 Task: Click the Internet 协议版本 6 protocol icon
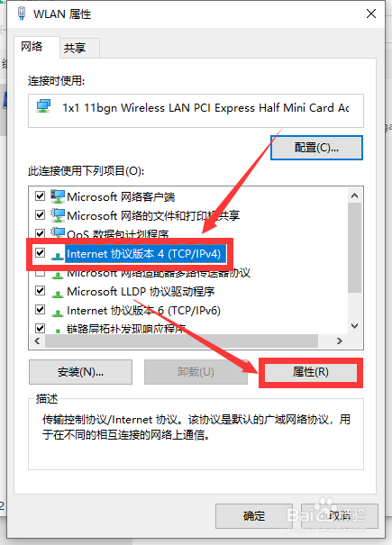click(58, 313)
